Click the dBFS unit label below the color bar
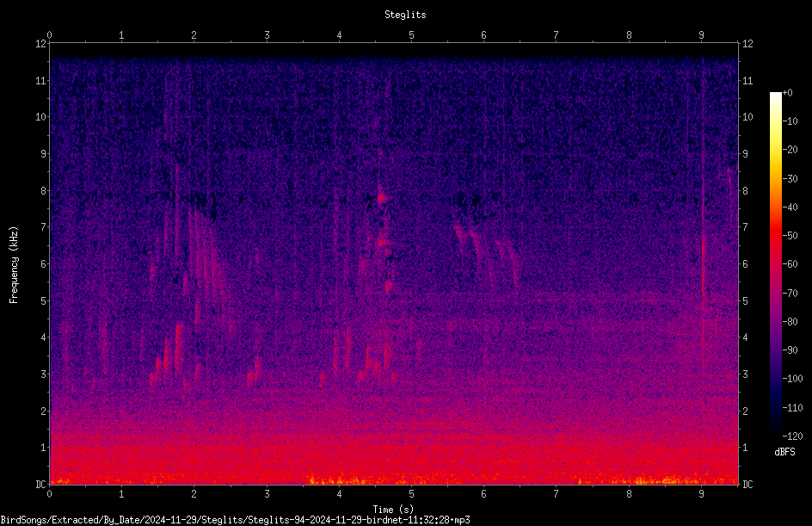This screenshot has width=812, height=526. pos(784,452)
